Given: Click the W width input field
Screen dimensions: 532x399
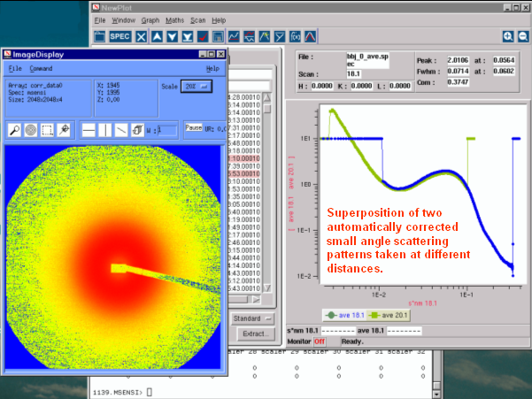Looking at the screenshot, I should pyautogui.click(x=167, y=130).
